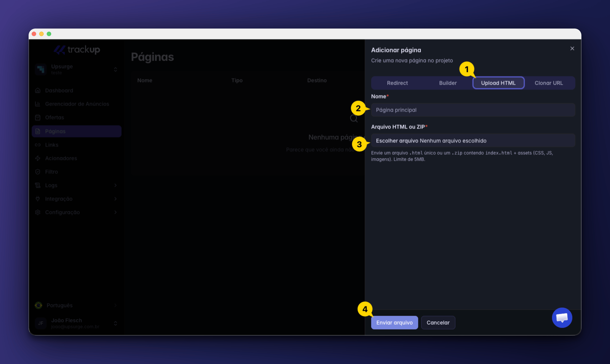Screen dimensions: 610x364
Task: Open Filtro in the sidebar
Action: click(x=76, y=172)
